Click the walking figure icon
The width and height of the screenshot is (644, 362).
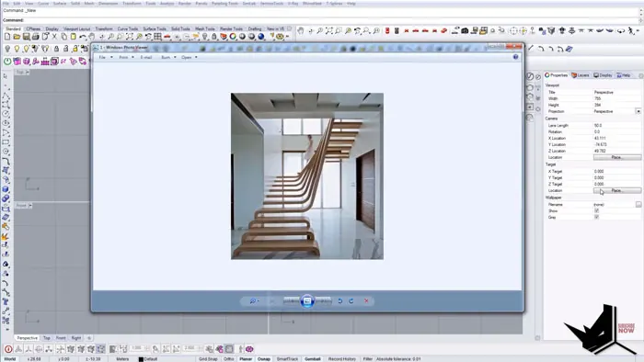tap(632, 30)
